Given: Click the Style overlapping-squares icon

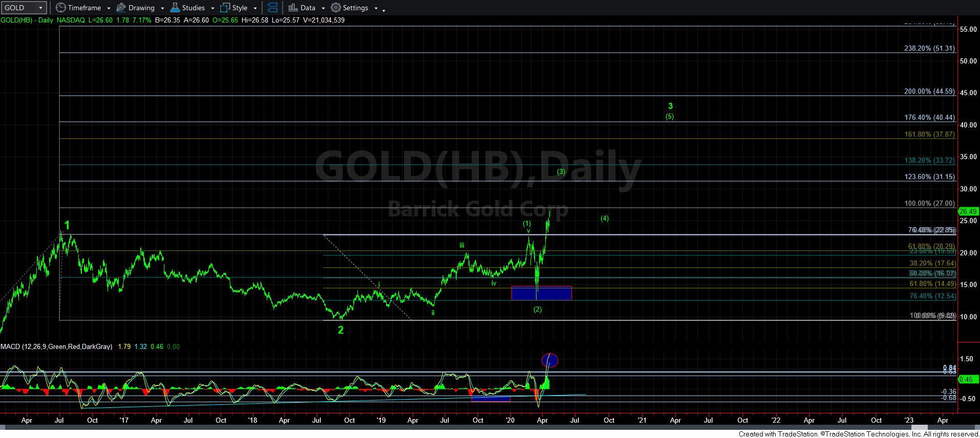Looking at the screenshot, I should (x=225, y=8).
